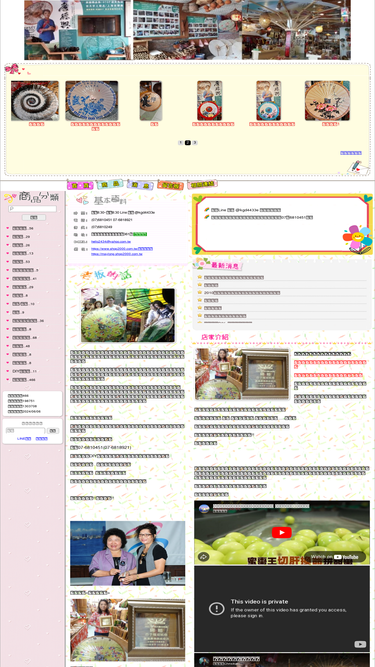The width and height of the screenshot is (375, 667).
Task: Click the blue link at the carousel's right edge
Action: [351, 153]
